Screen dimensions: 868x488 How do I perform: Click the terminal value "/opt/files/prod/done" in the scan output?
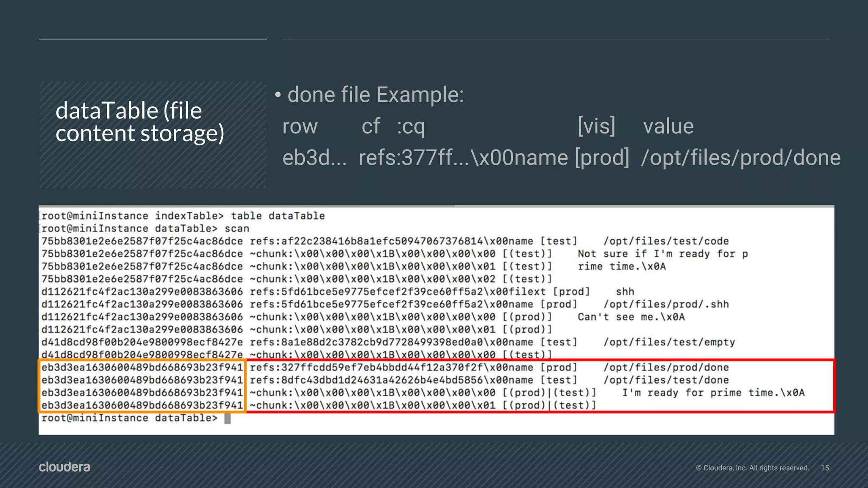click(x=666, y=368)
